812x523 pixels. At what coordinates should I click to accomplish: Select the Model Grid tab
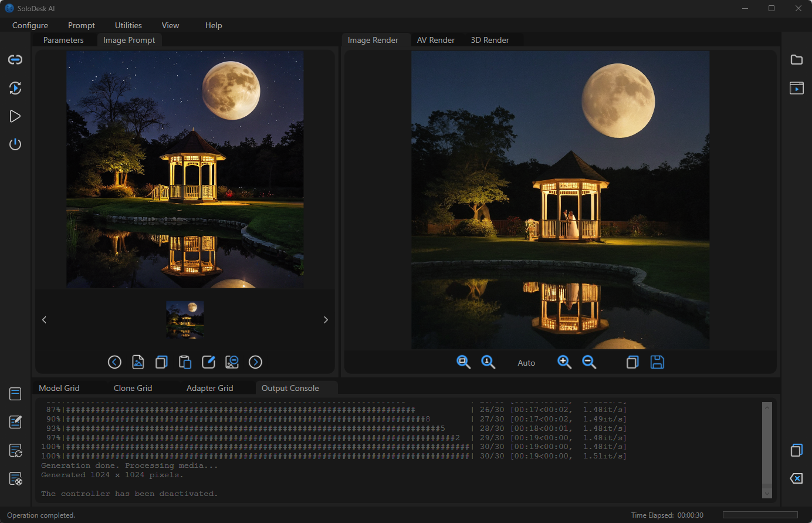pos(59,388)
